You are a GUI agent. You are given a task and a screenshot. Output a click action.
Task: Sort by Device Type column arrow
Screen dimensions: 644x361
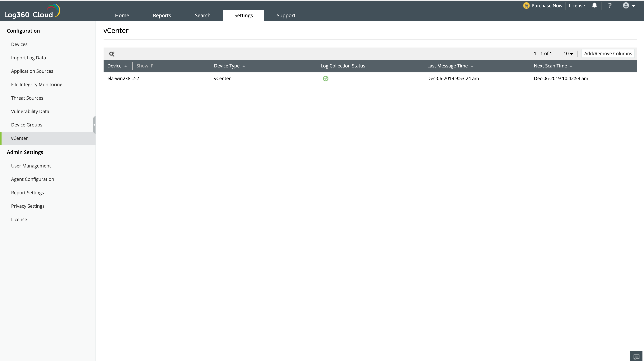[x=244, y=66]
